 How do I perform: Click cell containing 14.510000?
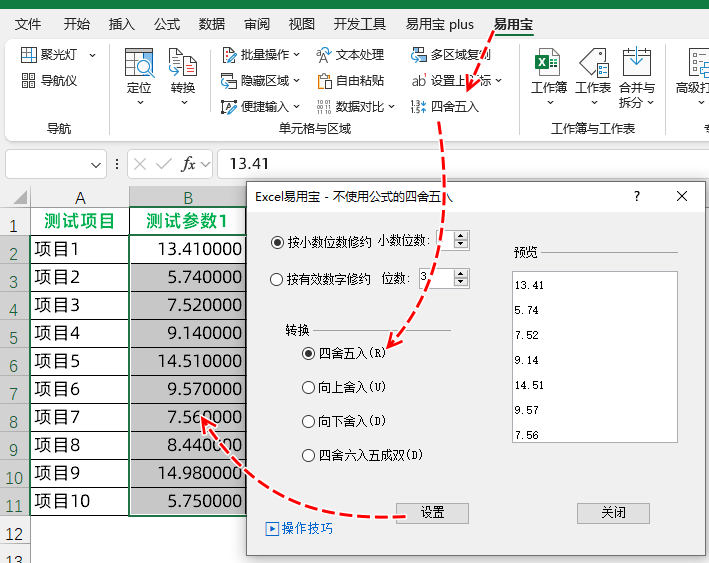(188, 361)
